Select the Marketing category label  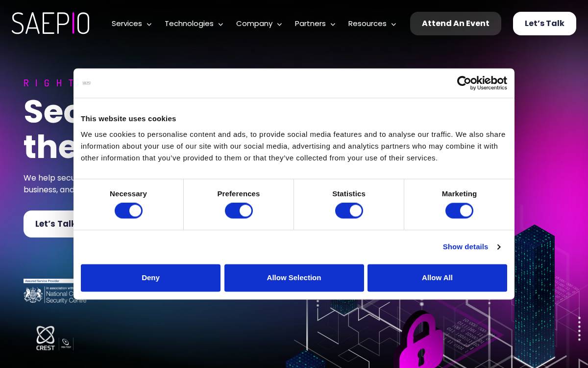coord(459,194)
